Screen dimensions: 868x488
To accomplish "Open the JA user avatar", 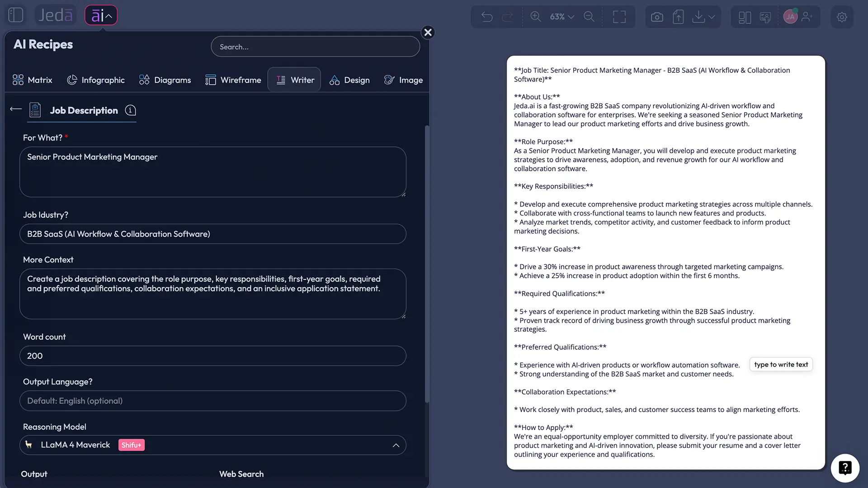I will point(790,17).
